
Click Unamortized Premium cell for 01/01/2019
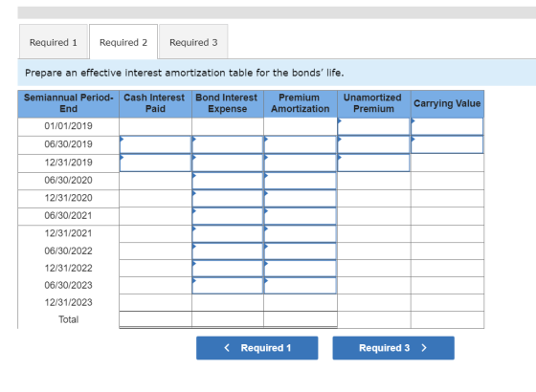[373, 126]
